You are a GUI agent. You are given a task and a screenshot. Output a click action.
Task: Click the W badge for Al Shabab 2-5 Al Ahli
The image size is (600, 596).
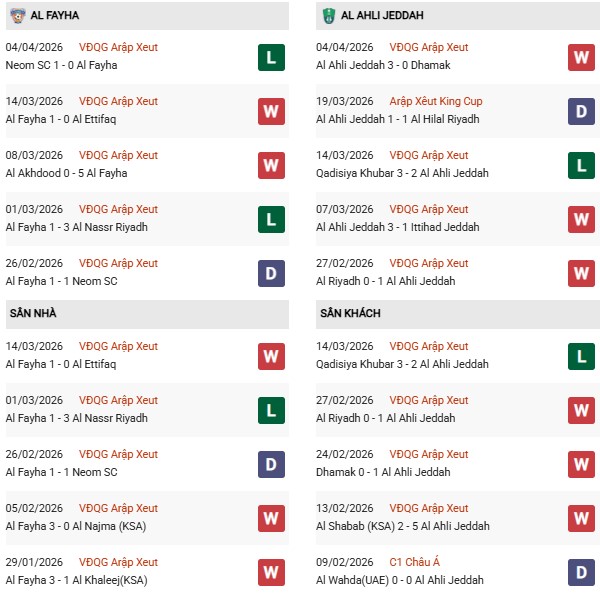581,518
